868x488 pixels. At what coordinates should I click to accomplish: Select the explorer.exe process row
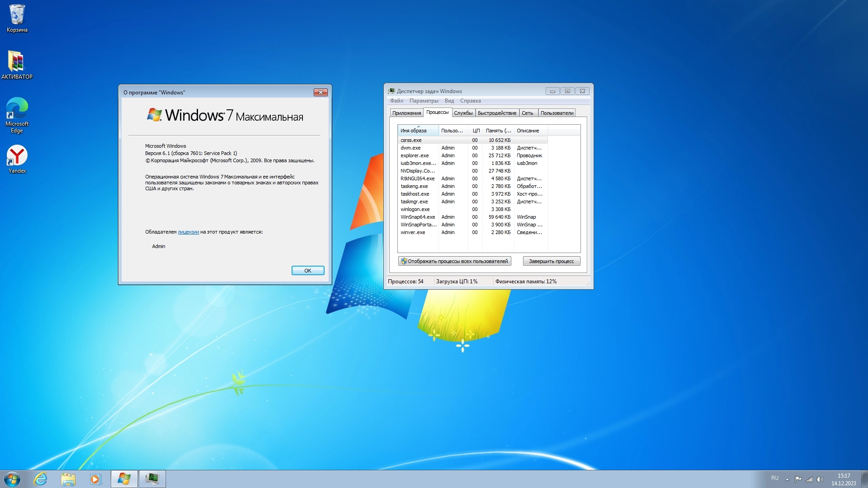[415, 155]
